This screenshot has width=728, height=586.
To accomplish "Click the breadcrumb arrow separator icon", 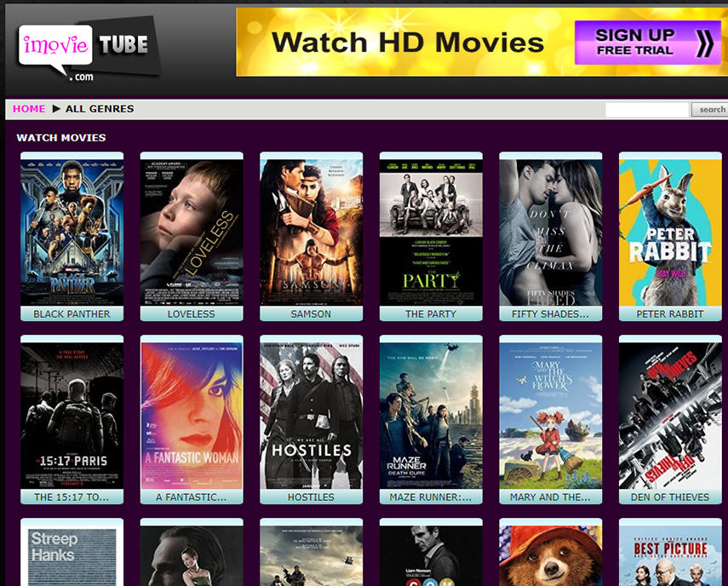I will tap(56, 109).
